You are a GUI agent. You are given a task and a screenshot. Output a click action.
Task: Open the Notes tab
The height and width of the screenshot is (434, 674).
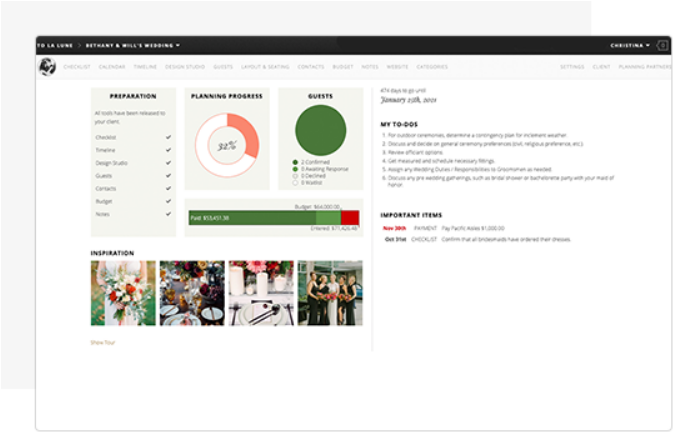(370, 67)
